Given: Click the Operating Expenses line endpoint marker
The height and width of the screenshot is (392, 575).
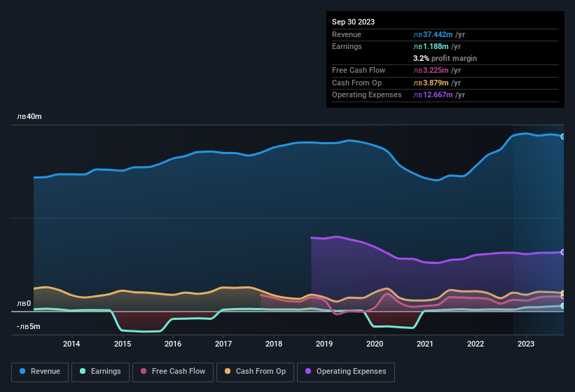Looking at the screenshot, I should pyautogui.click(x=563, y=252).
